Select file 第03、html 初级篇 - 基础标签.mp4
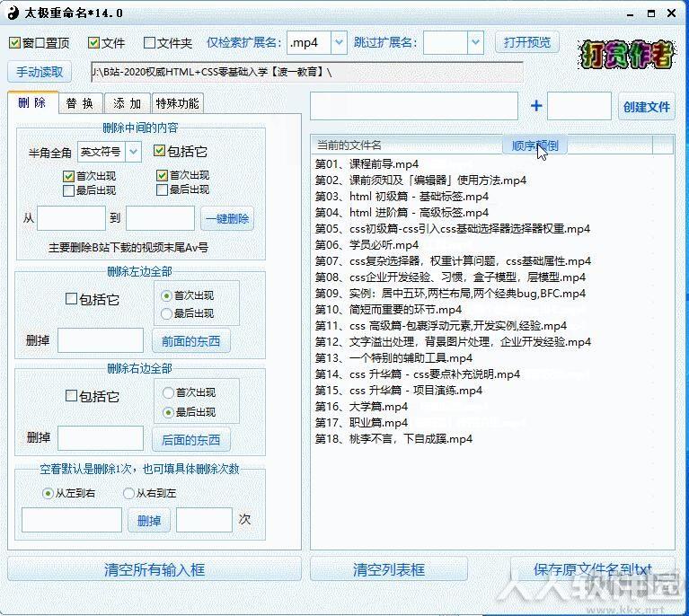Image resolution: width=689 pixels, height=616 pixels. click(402, 197)
